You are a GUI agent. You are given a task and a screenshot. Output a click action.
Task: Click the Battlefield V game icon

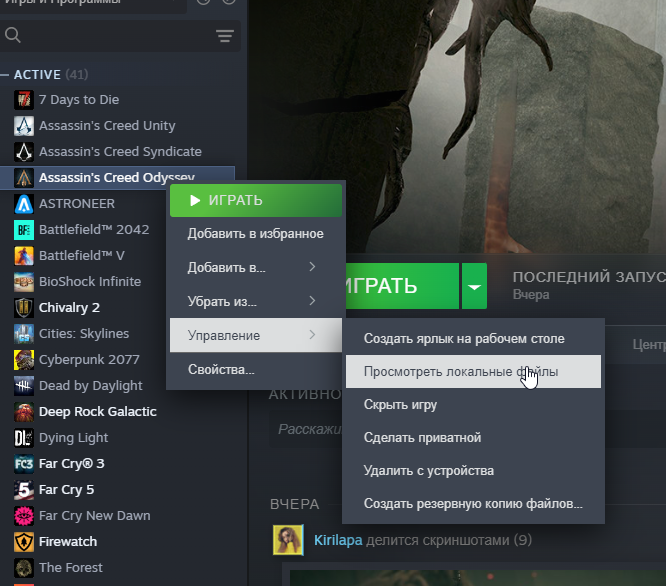24,256
